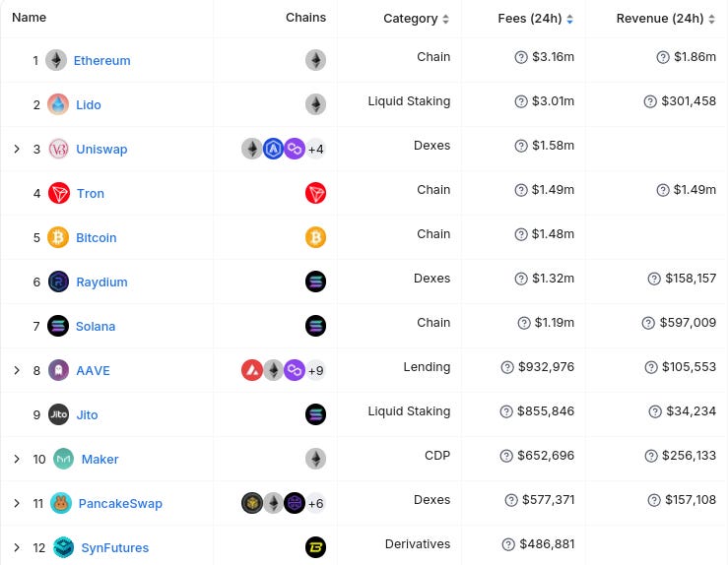Click the SynFutures logo
728x565 pixels.
point(64,547)
